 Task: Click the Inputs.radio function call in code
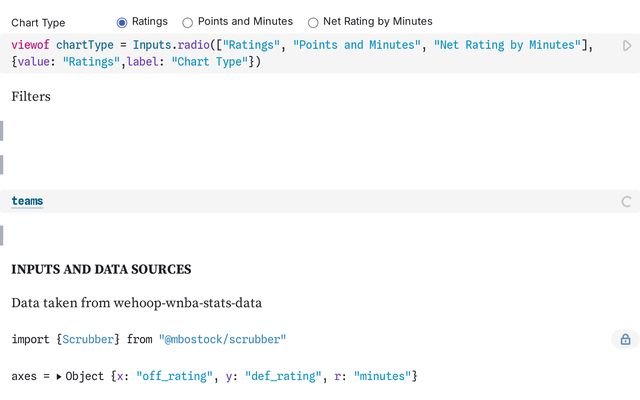click(171, 44)
